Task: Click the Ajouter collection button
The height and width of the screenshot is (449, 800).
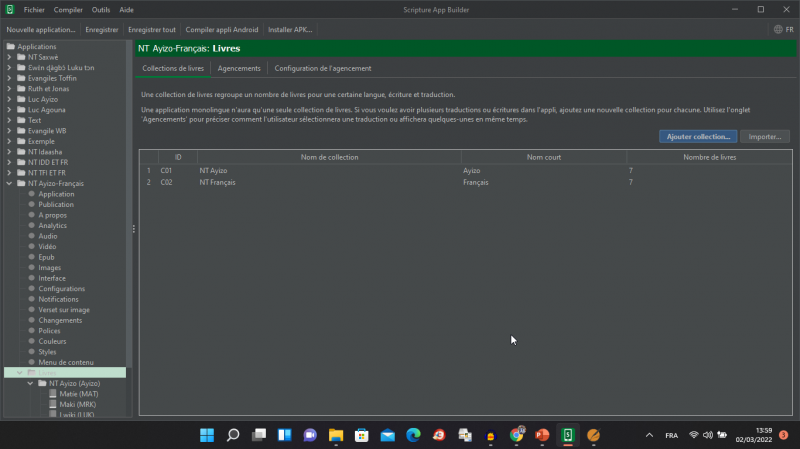Action: (x=697, y=136)
